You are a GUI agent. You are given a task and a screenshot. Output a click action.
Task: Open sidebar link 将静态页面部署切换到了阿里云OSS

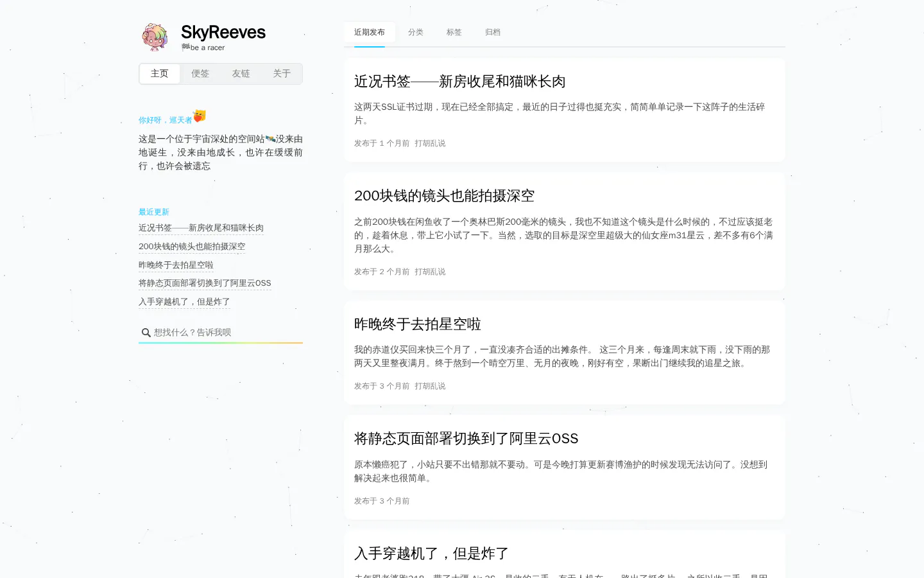(205, 283)
